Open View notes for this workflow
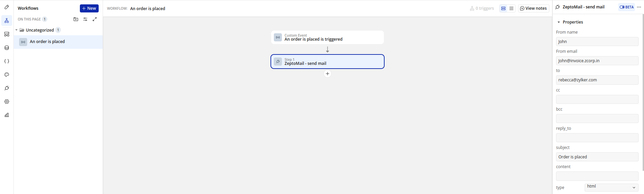 click(x=533, y=8)
